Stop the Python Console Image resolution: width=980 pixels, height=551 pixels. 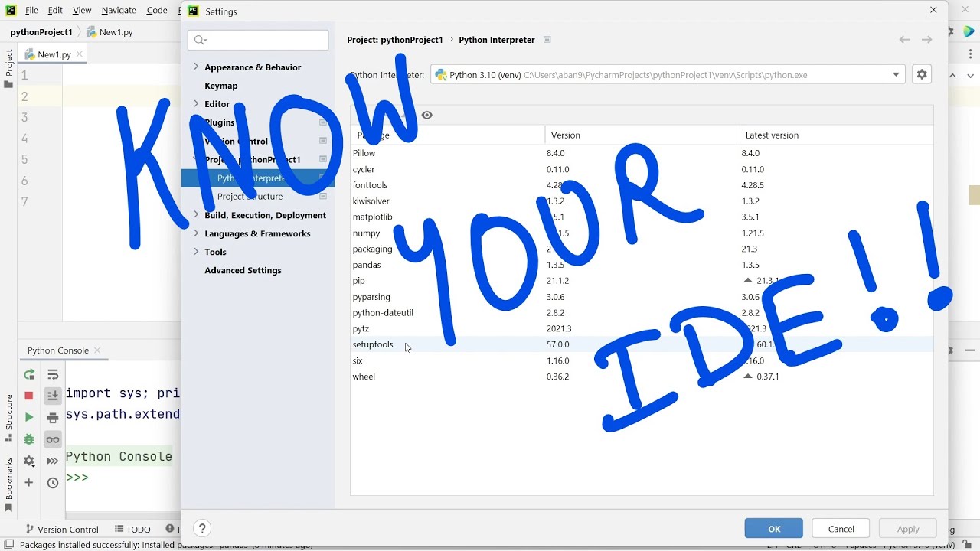[29, 396]
